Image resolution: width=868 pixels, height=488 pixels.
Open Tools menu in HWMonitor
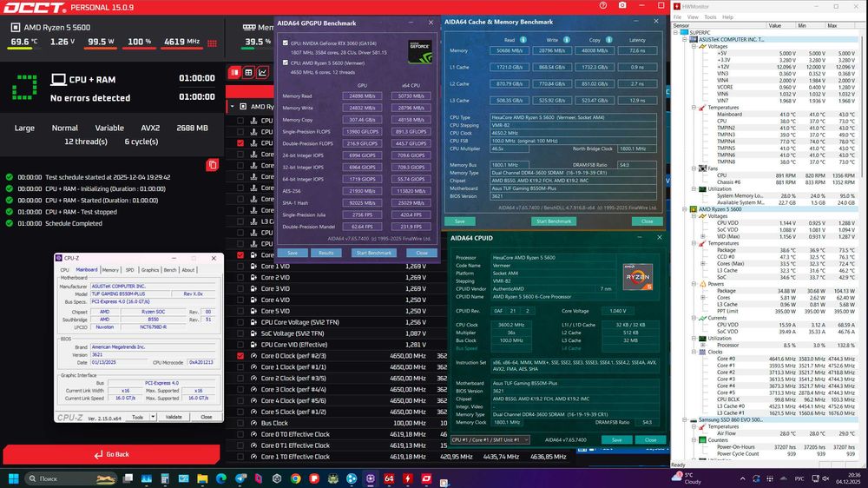(710, 17)
